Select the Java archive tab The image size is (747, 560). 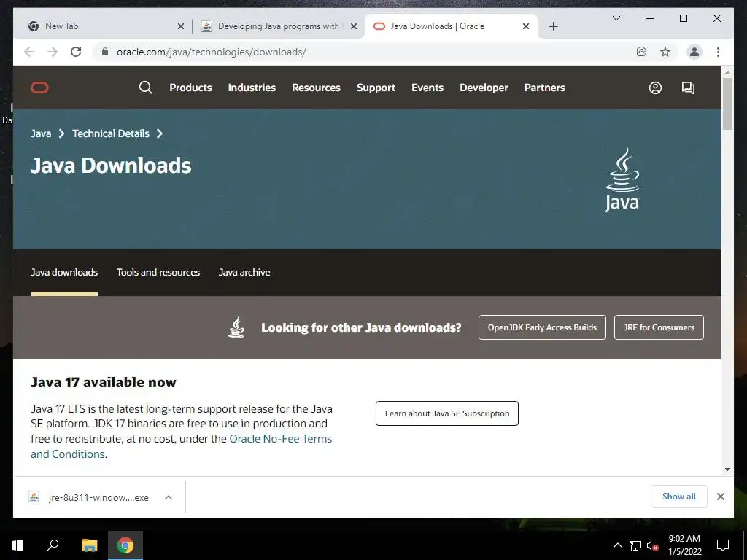point(244,273)
